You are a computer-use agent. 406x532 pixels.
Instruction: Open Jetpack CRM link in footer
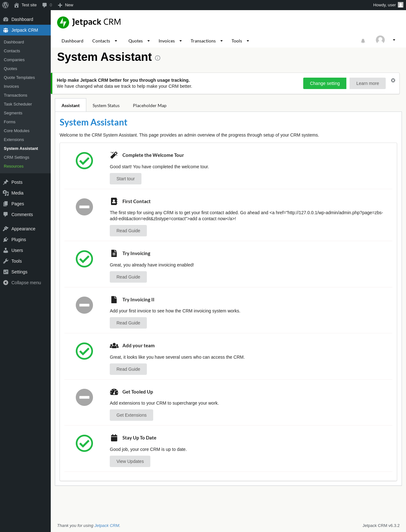click(x=107, y=525)
